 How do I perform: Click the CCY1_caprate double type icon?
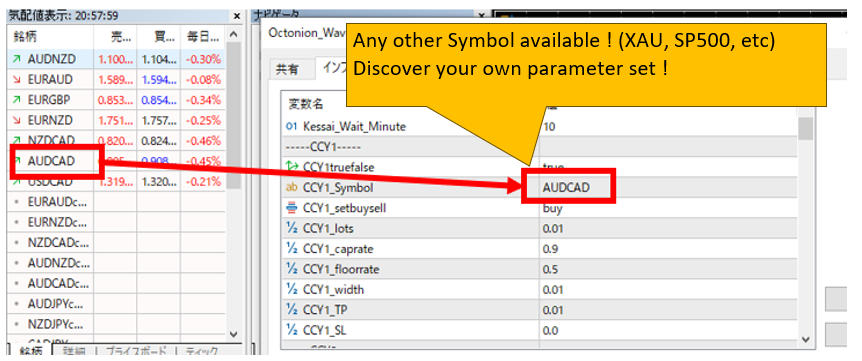[x=291, y=249]
